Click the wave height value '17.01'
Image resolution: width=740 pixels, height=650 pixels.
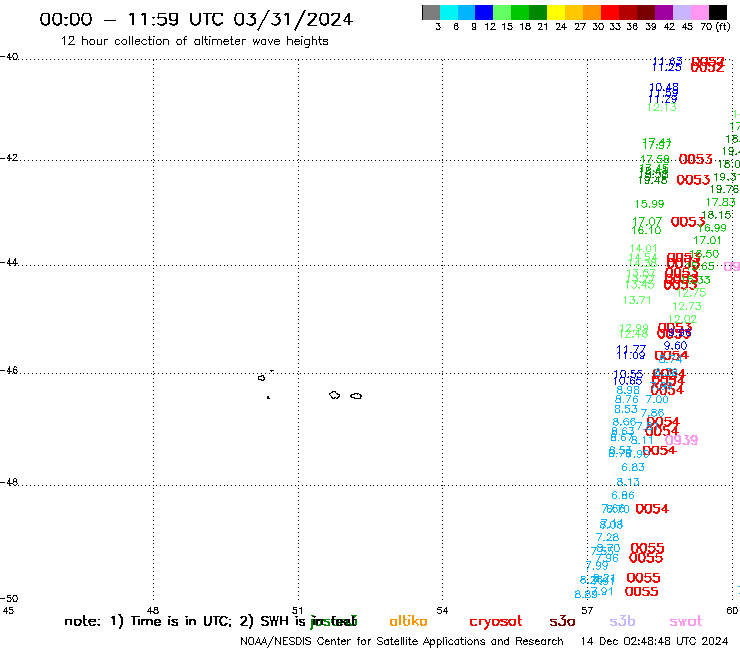coord(707,240)
